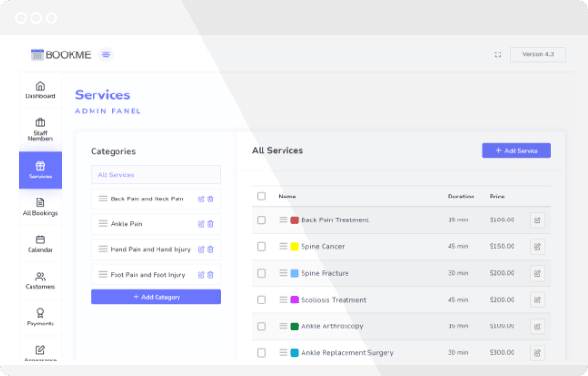Screen dimensions: 588x376
Task: Click the Add Service button
Action: [x=516, y=151]
